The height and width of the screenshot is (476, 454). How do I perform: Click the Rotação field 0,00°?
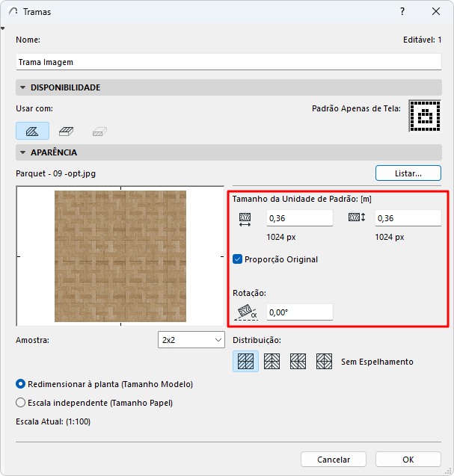300,312
